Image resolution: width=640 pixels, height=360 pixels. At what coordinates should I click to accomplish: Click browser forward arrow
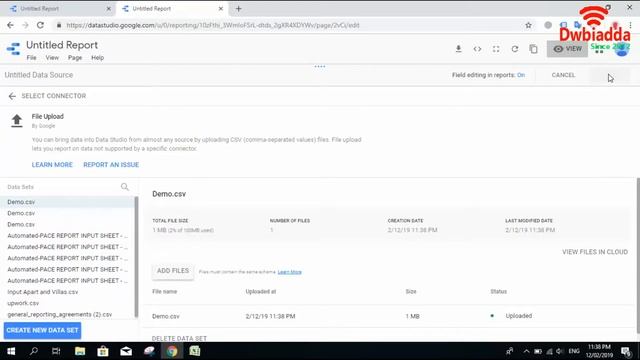click(25, 25)
